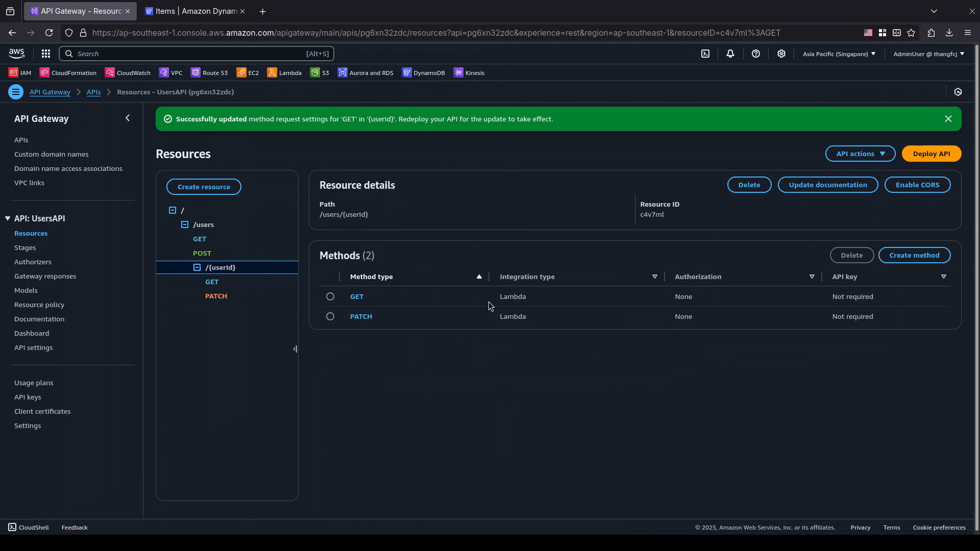Open the settings gear in AWS header
This screenshot has width=980, height=551.
click(781, 54)
